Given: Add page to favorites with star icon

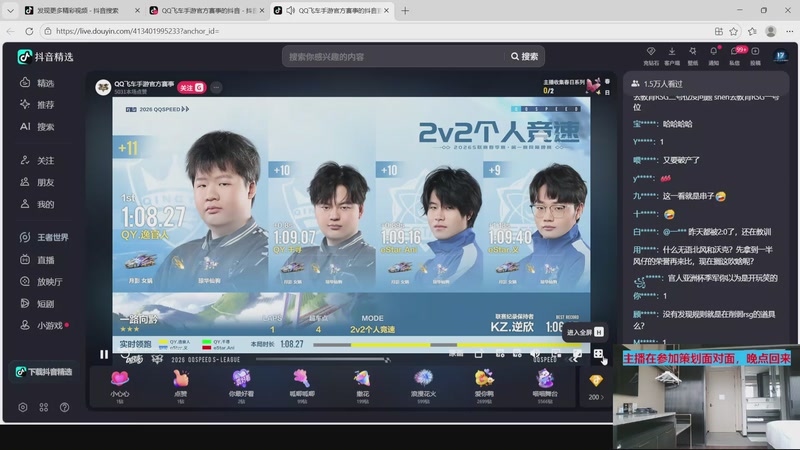Looking at the screenshot, I should click(734, 31).
